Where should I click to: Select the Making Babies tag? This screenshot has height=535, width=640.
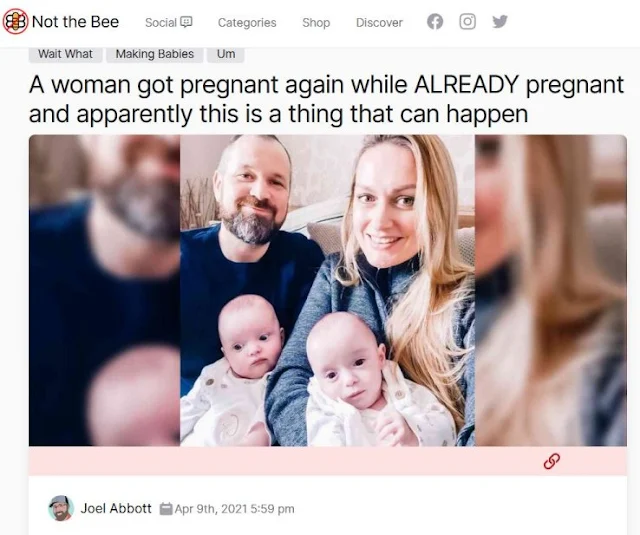[x=155, y=54]
